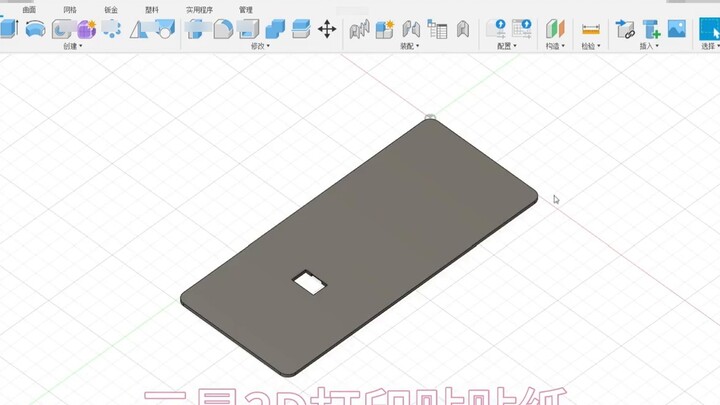Click the Offset Plane construct icon

[555, 29]
